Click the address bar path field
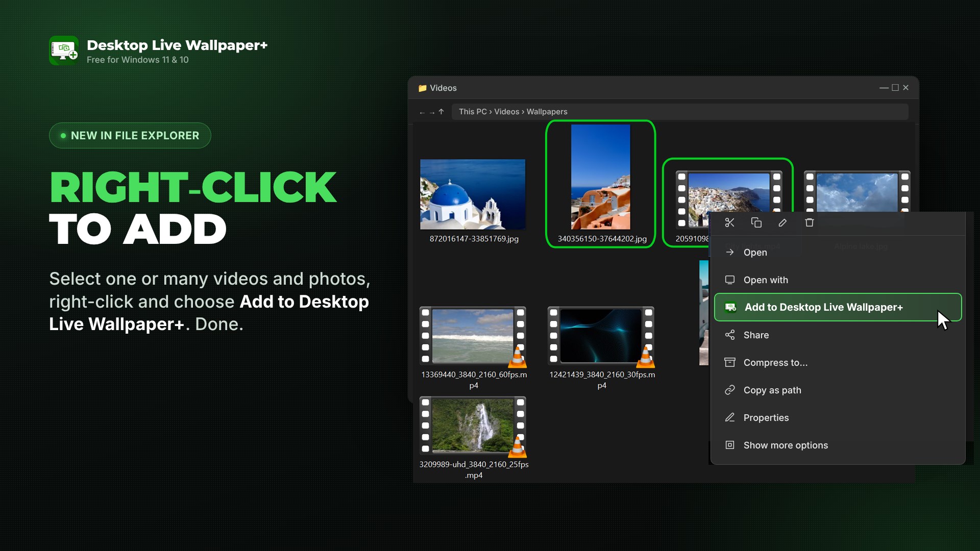The image size is (980, 551). pyautogui.click(x=680, y=112)
